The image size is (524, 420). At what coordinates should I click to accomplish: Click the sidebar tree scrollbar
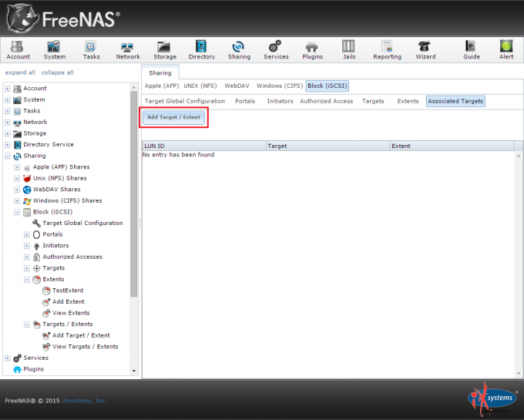click(x=134, y=193)
